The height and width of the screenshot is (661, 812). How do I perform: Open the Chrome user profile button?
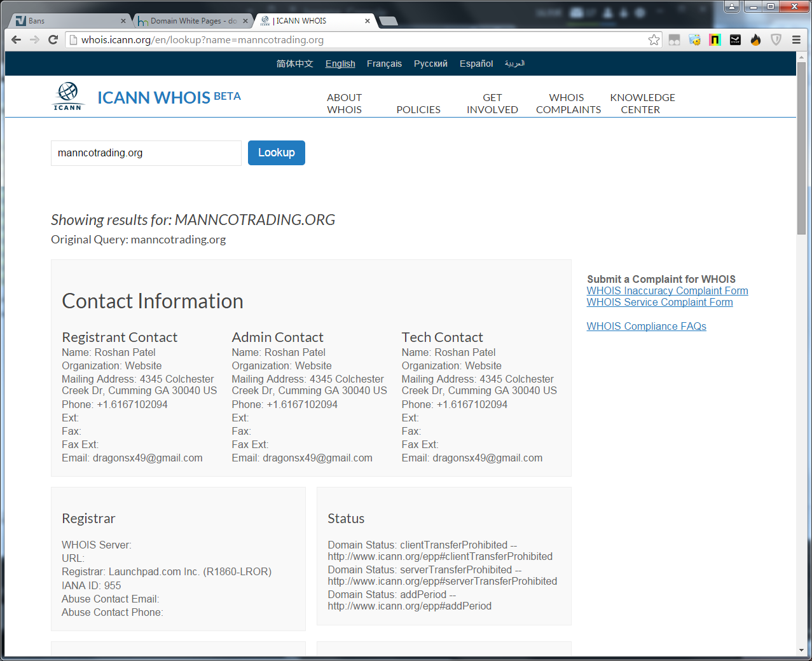pos(732,7)
